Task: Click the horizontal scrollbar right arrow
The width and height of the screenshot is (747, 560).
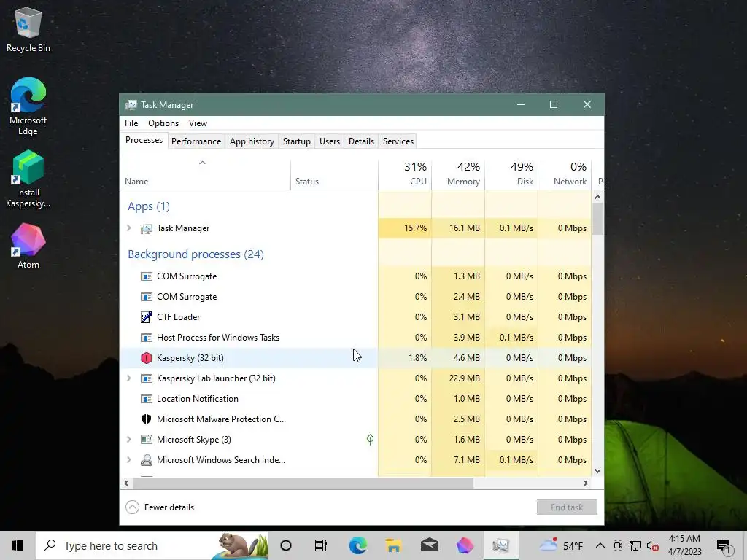Action: [586, 483]
